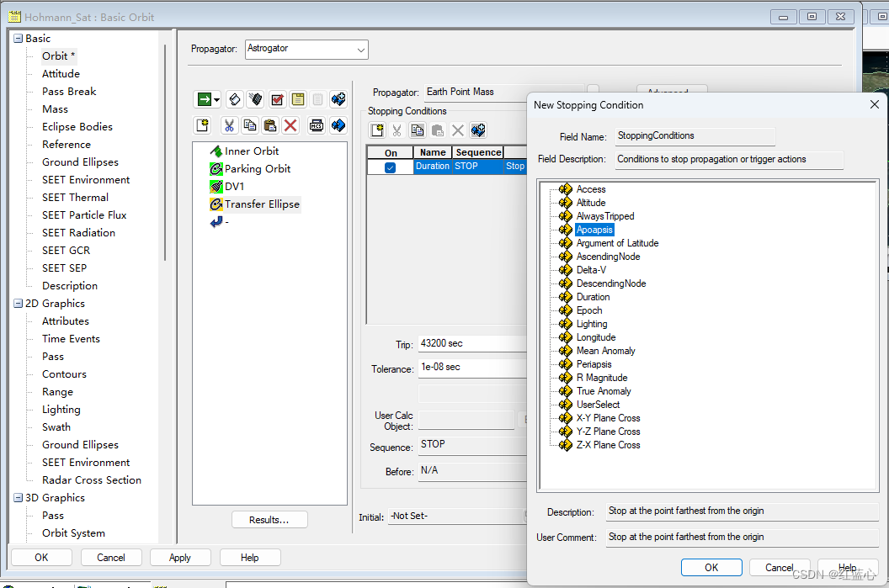
Task: Open the MCS options icon
Action: [x=317, y=125]
